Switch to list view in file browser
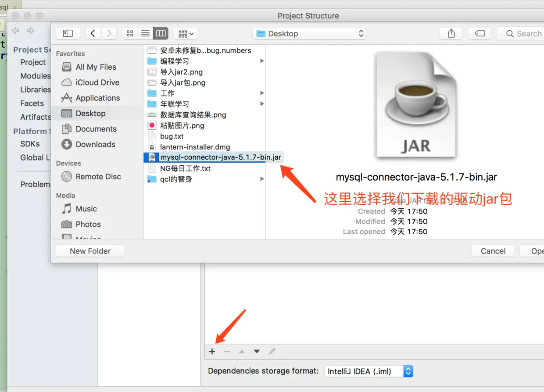Screen dimensions: 544x392 click(145, 33)
